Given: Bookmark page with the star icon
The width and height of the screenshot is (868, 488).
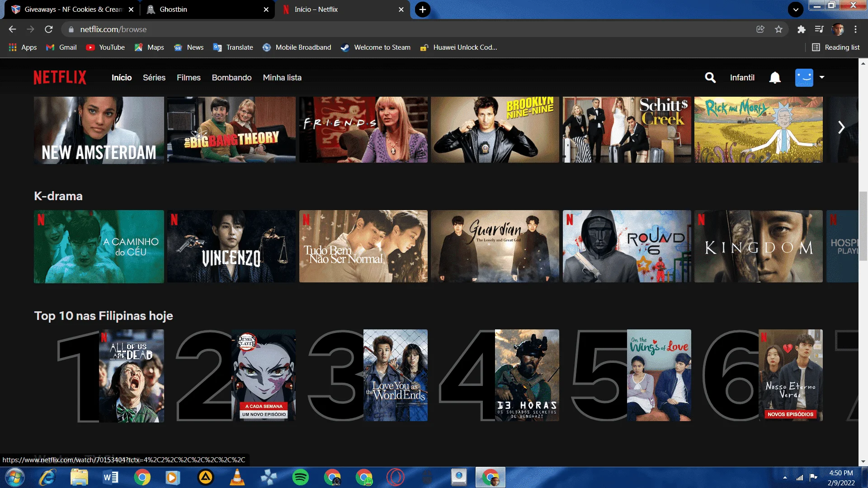Looking at the screenshot, I should 778,29.
